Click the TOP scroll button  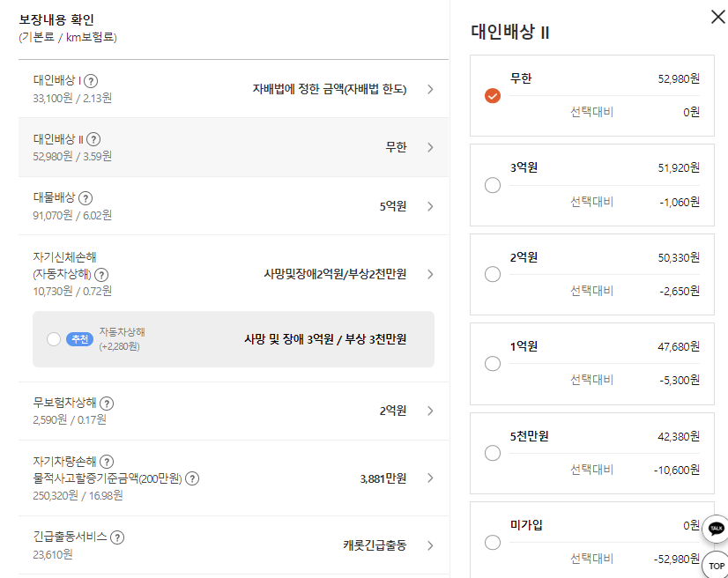point(714,565)
